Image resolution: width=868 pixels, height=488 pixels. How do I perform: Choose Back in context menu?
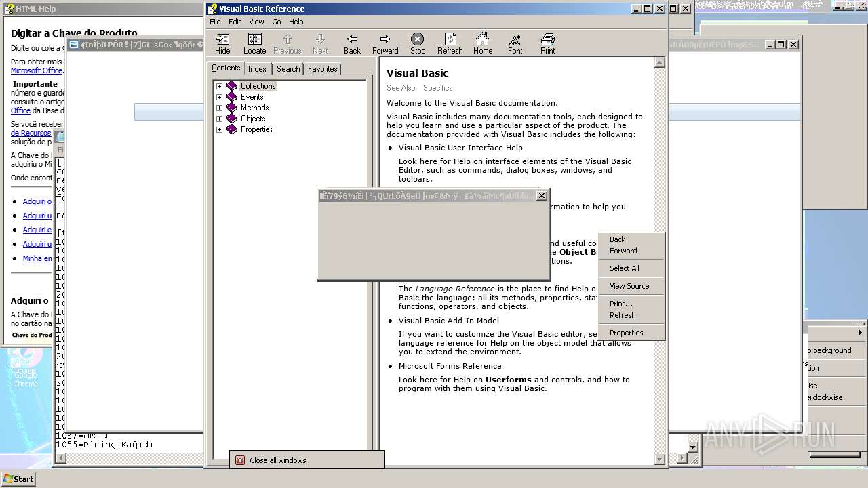(631, 239)
